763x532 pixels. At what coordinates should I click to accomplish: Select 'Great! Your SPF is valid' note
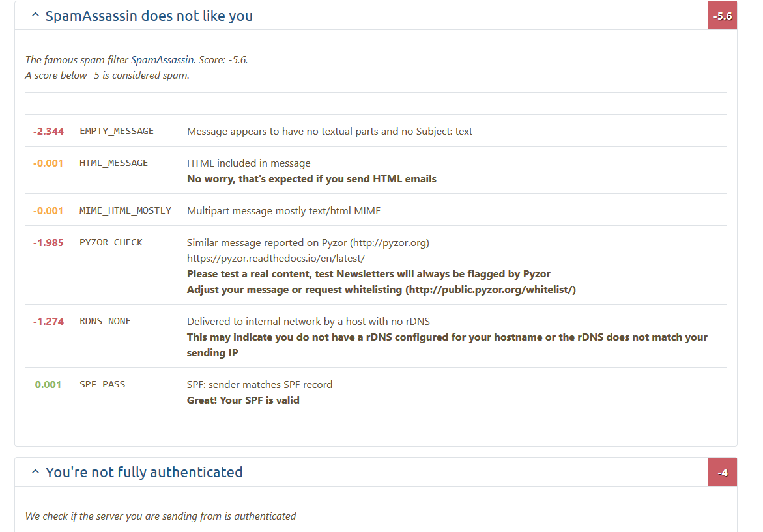tap(243, 400)
